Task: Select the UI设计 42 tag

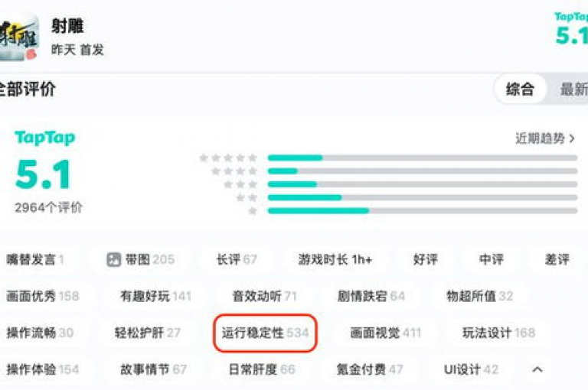Action: [x=471, y=369]
